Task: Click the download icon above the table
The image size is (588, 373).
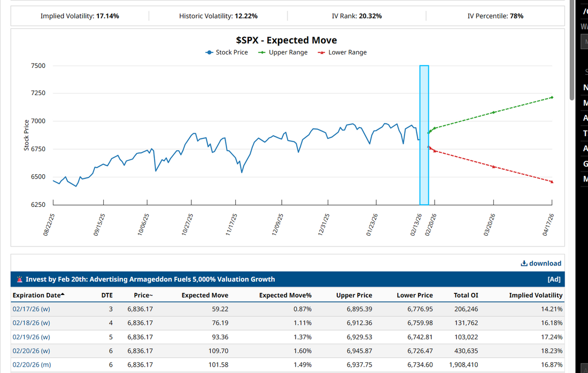Action: pyautogui.click(x=524, y=263)
